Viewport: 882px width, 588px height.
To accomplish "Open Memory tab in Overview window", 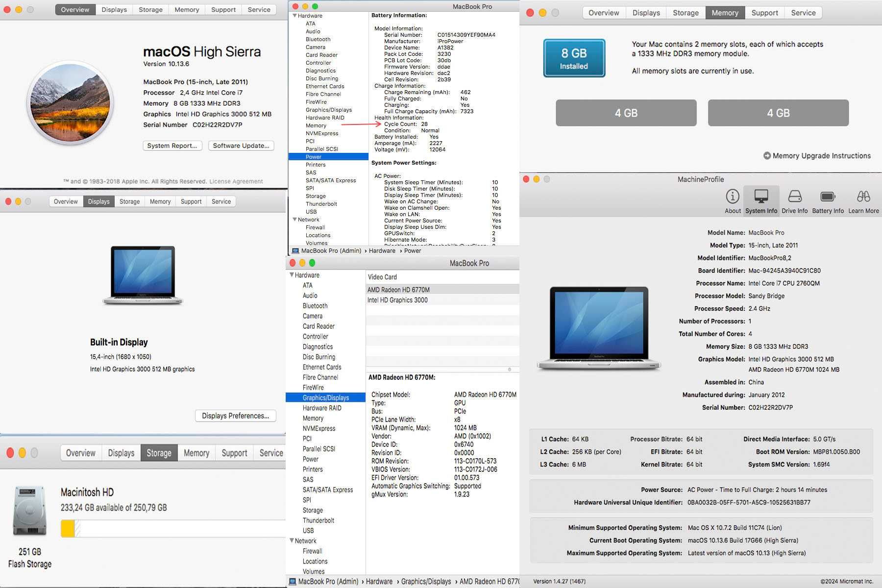I will pos(187,10).
